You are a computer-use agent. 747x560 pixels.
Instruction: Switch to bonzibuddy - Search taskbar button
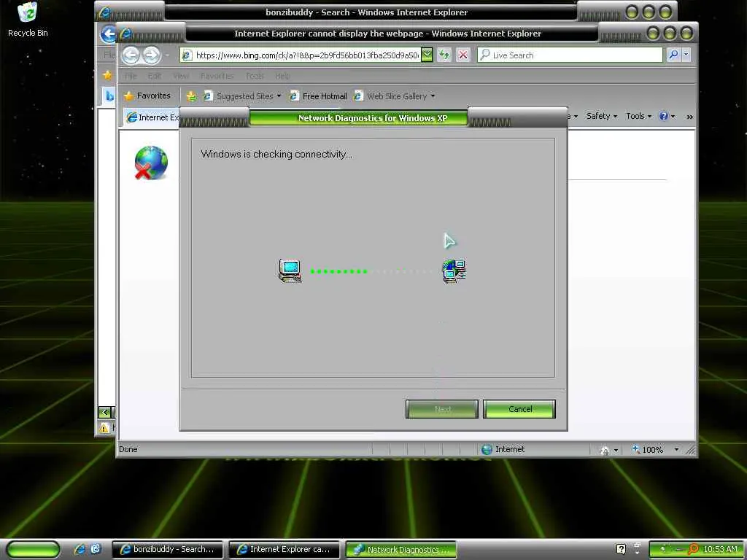tap(168, 549)
